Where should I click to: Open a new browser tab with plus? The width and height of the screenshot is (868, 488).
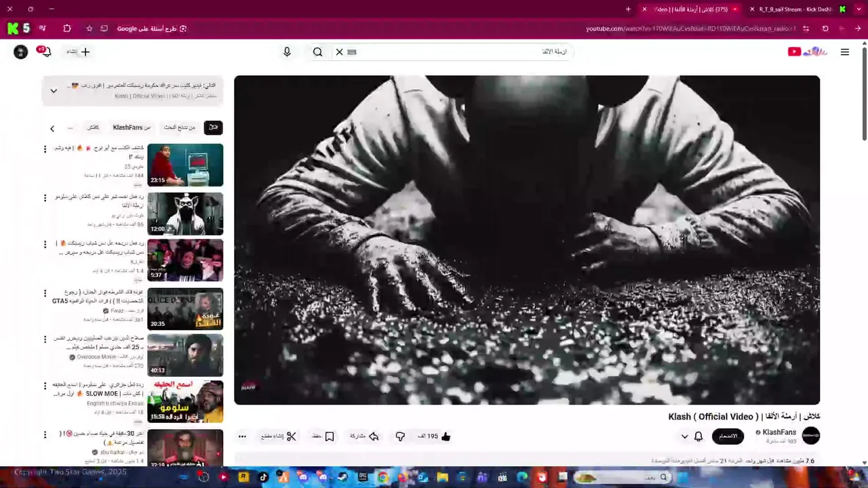point(628,9)
